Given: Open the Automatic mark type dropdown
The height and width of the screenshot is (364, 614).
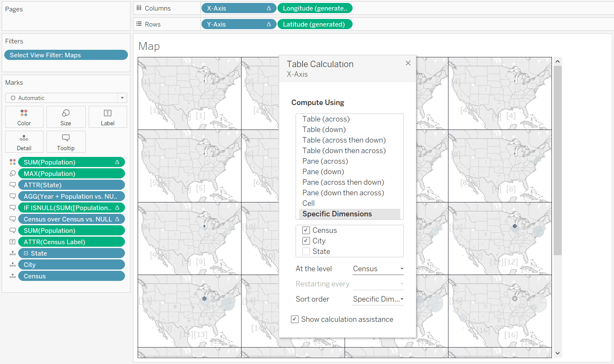Looking at the screenshot, I should [x=122, y=97].
